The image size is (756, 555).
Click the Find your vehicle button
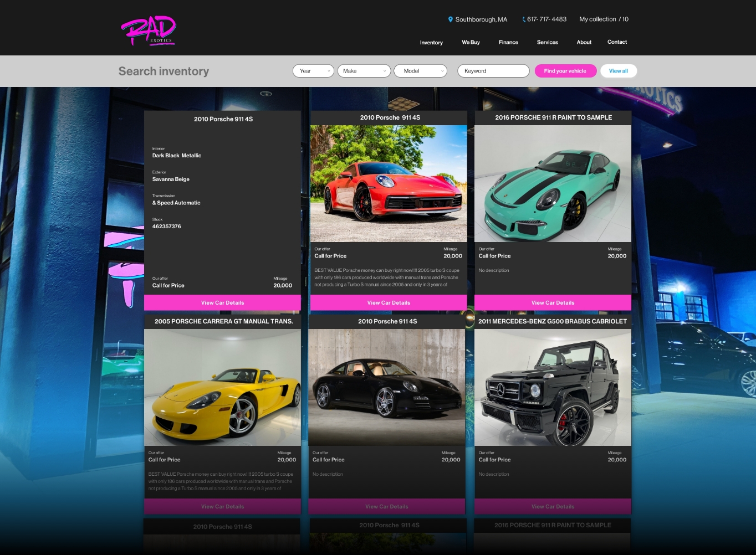tap(565, 71)
